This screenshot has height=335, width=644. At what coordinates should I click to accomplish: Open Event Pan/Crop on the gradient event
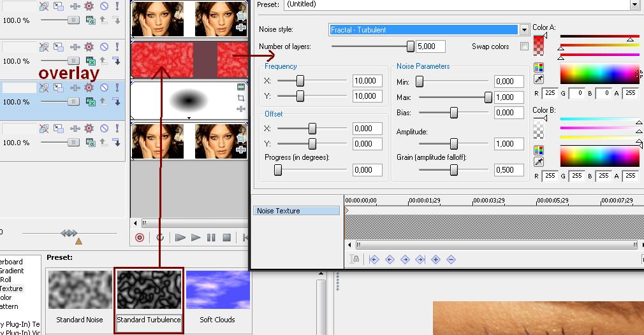241,98
